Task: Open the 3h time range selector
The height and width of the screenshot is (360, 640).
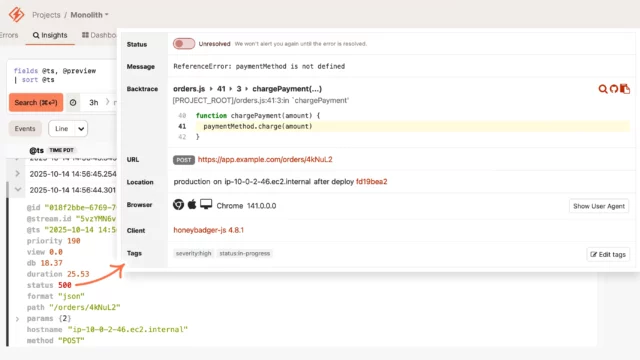Action: coord(94,102)
